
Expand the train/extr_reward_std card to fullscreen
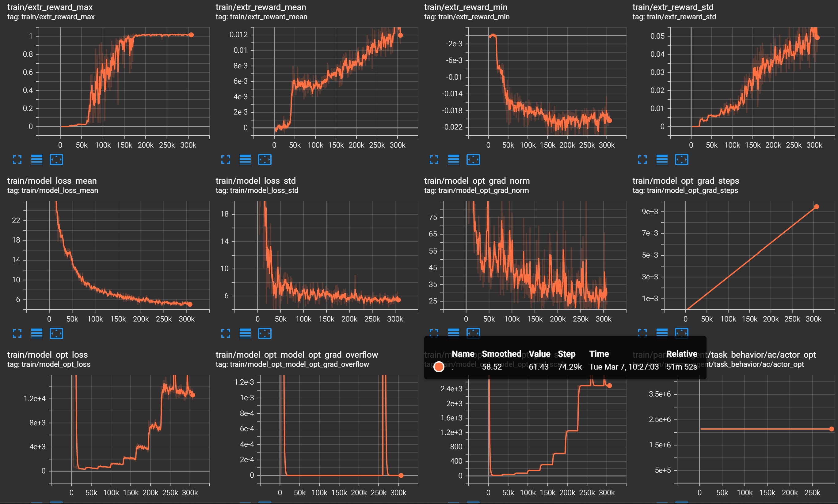click(642, 160)
